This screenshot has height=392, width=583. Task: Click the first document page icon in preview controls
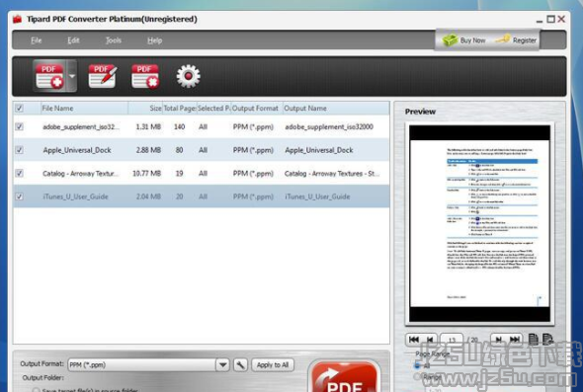pyautogui.click(x=534, y=340)
